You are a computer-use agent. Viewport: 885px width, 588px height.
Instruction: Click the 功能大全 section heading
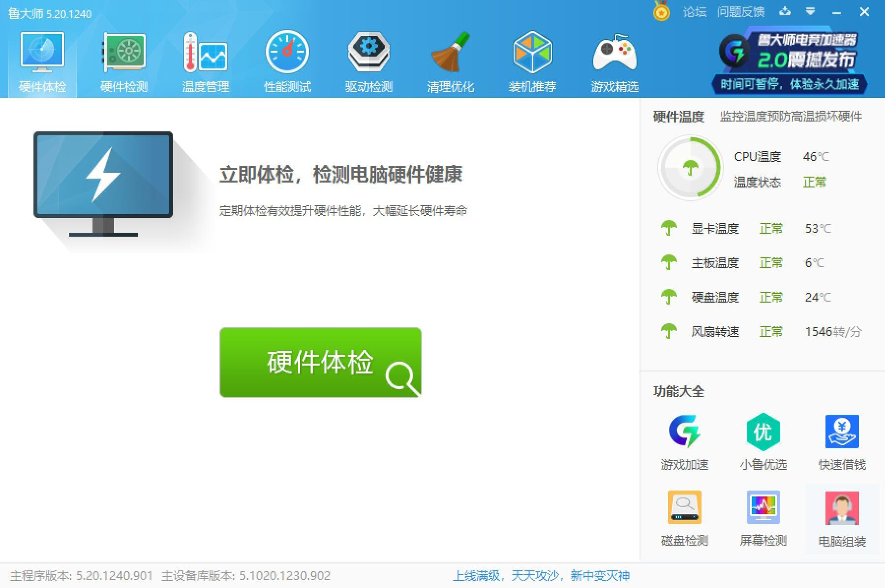[x=679, y=392]
